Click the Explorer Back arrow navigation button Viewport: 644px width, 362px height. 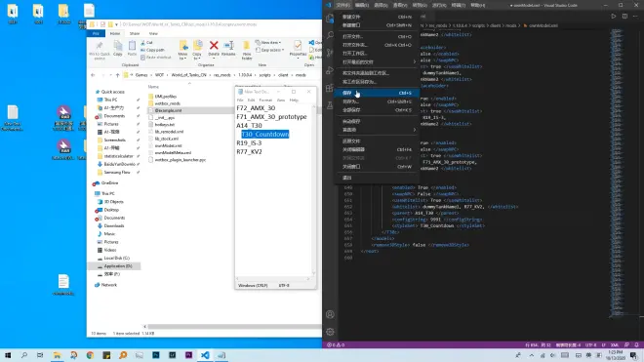pos(93,75)
